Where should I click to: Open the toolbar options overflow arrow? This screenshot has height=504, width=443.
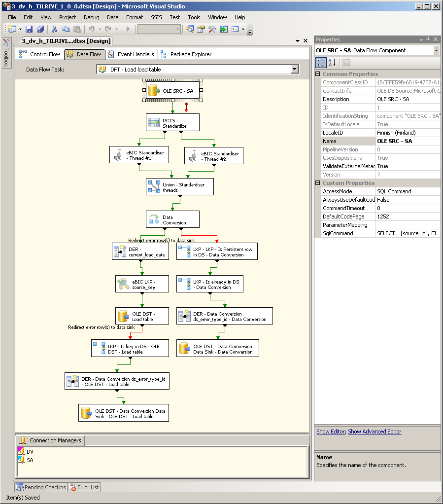click(x=250, y=31)
